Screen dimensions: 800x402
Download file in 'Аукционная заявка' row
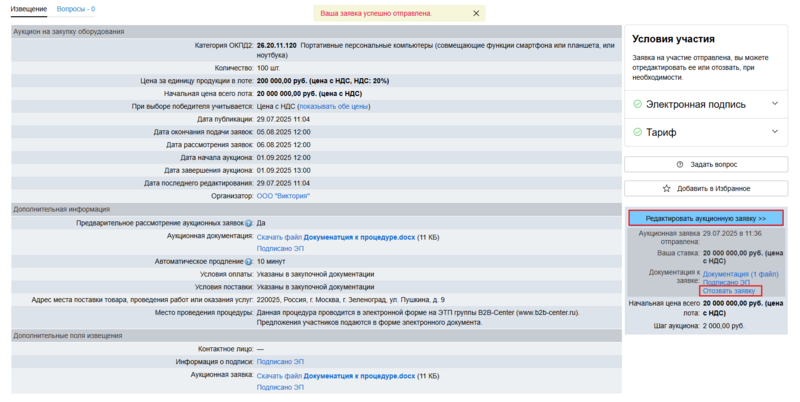[x=279, y=375]
